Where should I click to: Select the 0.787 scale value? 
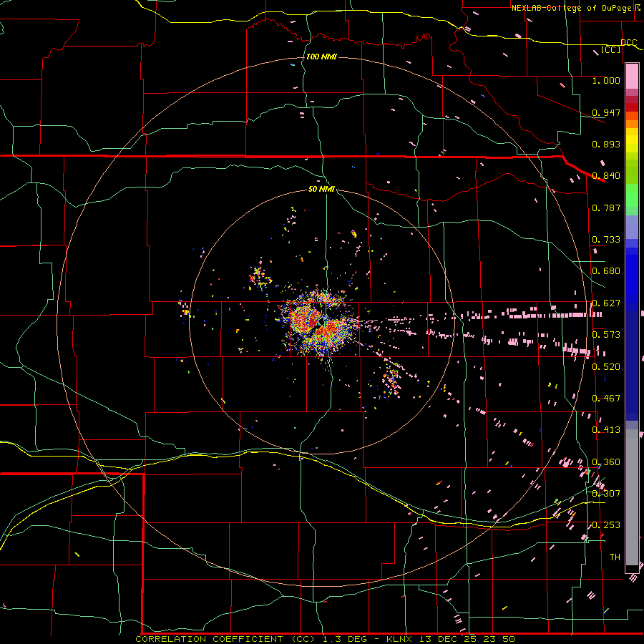click(x=606, y=208)
